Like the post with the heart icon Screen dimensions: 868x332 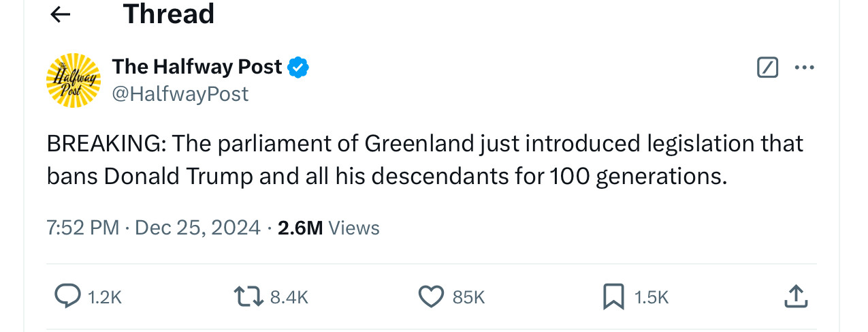(x=430, y=296)
